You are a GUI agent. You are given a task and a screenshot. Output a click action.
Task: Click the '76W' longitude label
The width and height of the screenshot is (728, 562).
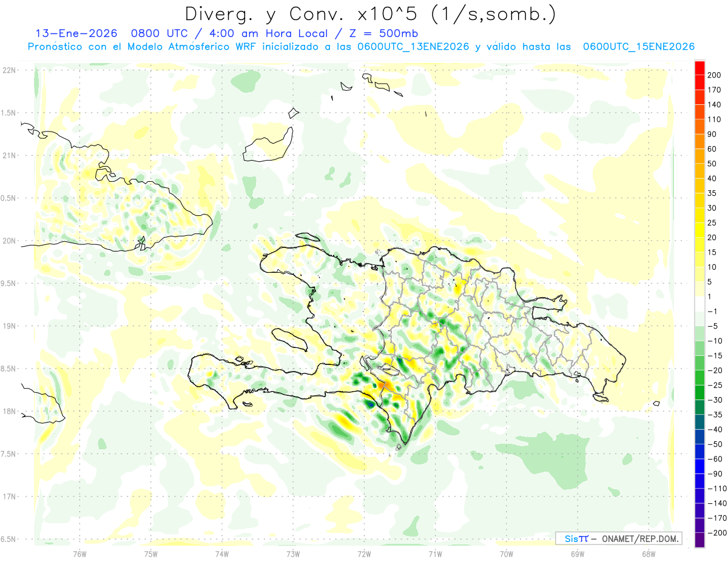tap(79, 554)
